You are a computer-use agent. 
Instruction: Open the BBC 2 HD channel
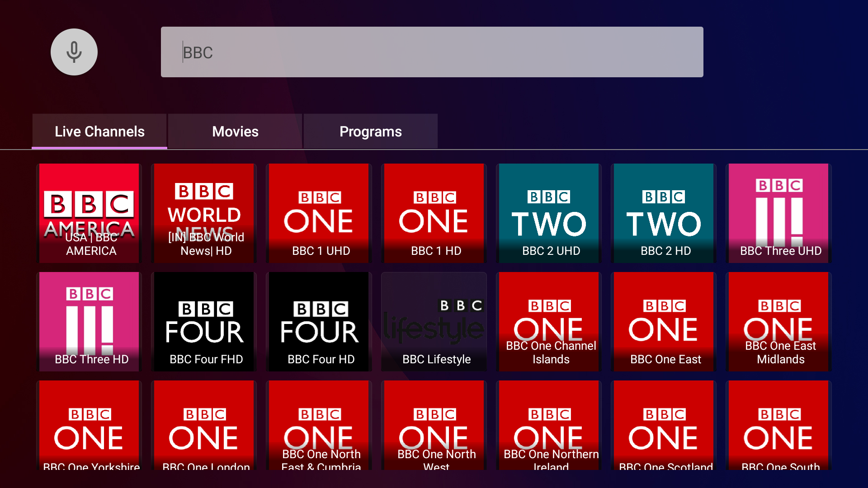(x=663, y=213)
